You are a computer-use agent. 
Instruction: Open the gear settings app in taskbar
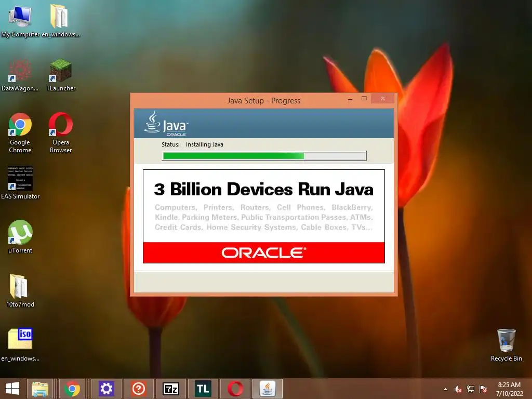(x=106, y=389)
